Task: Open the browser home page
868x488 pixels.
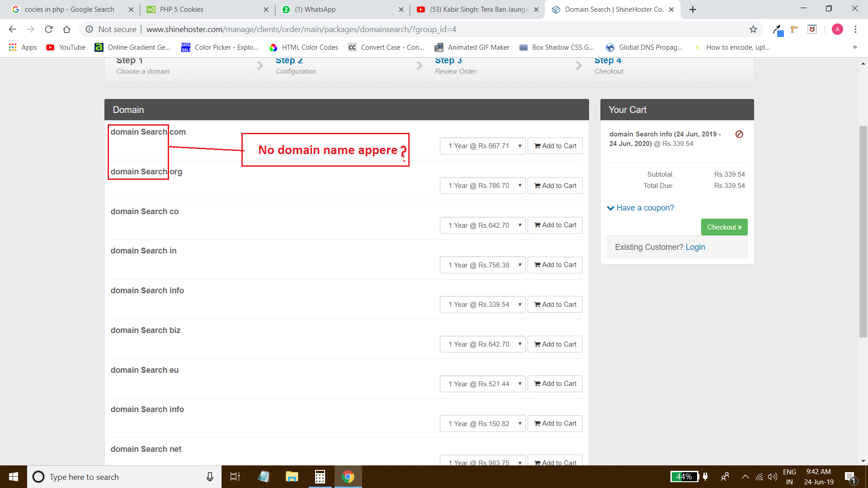Action: click(x=66, y=29)
